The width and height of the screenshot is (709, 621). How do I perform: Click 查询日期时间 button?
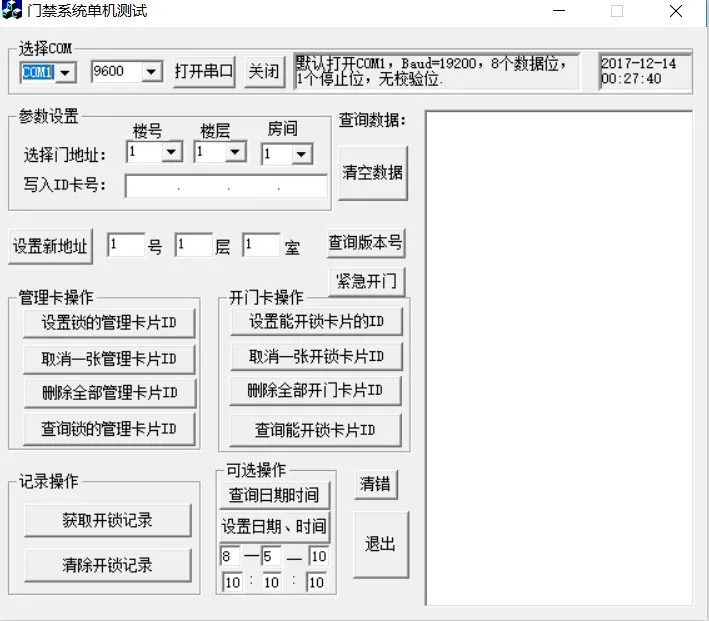(x=274, y=495)
